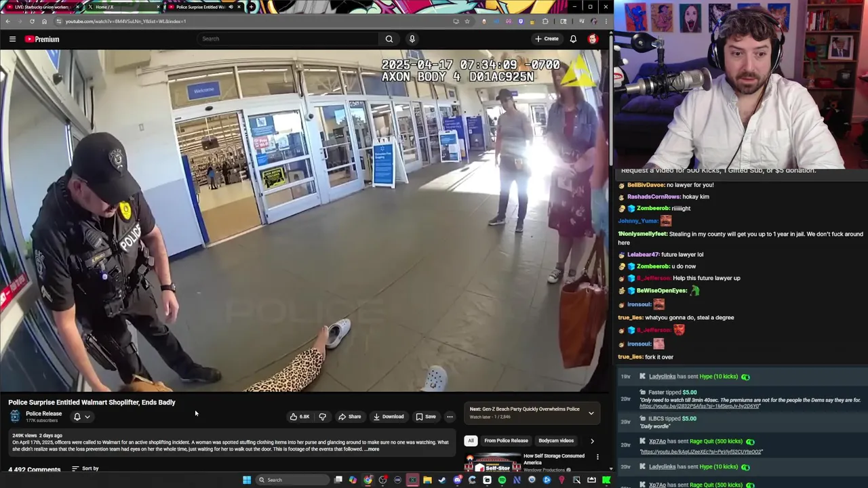
Task: Expand the Next playlist panel chevron
Action: click(x=591, y=413)
